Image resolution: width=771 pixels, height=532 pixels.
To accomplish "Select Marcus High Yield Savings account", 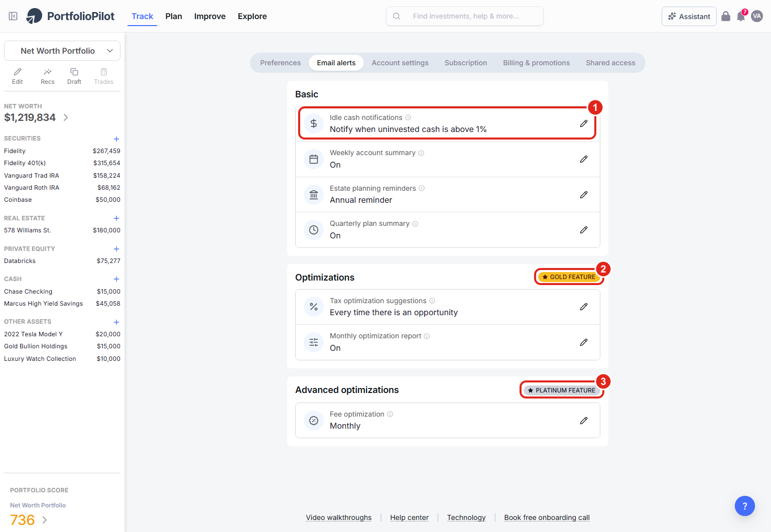I will 62,304.
